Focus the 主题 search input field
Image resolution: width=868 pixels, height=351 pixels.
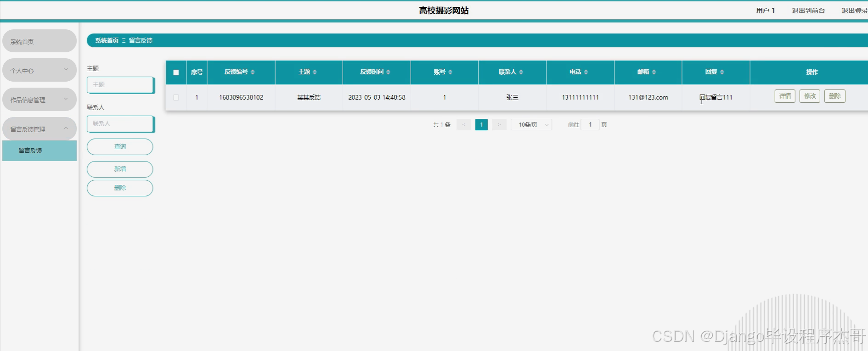click(120, 85)
